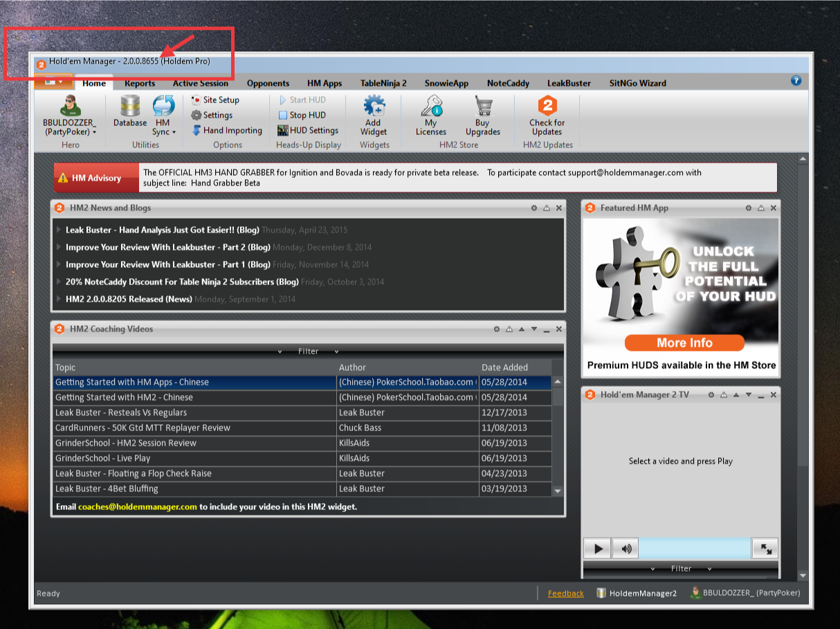Expand the Leak Buster Hand Analysis blog entry
This screenshot has width=840, height=629.
click(60, 230)
